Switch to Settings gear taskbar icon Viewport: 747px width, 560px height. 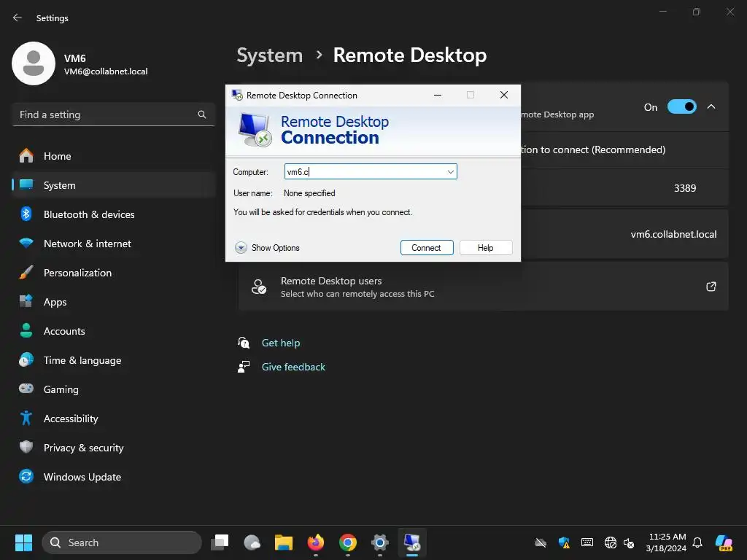click(379, 542)
